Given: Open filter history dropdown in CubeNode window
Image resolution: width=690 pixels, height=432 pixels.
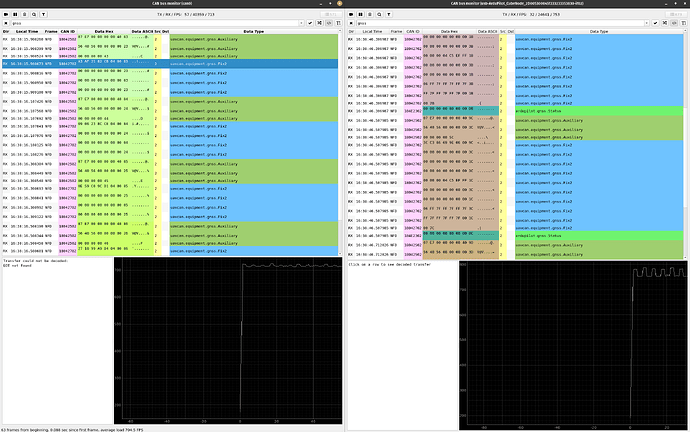Looking at the screenshot, I should coord(646,23).
